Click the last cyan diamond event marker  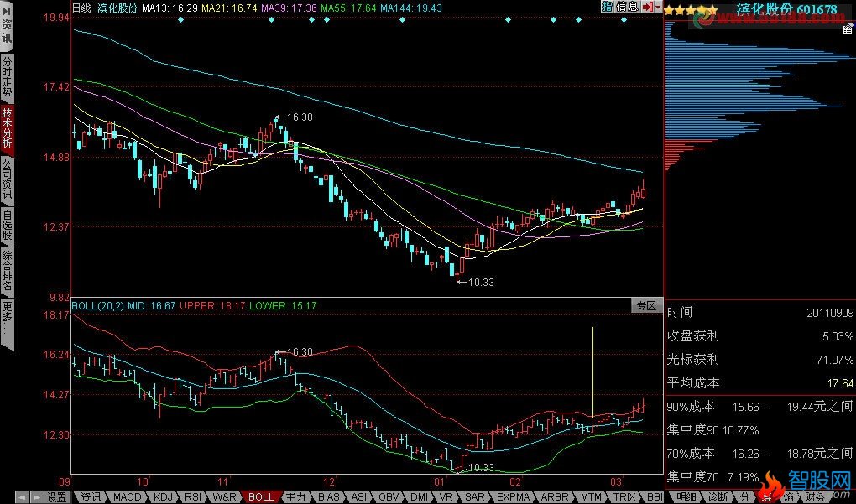tap(624, 19)
